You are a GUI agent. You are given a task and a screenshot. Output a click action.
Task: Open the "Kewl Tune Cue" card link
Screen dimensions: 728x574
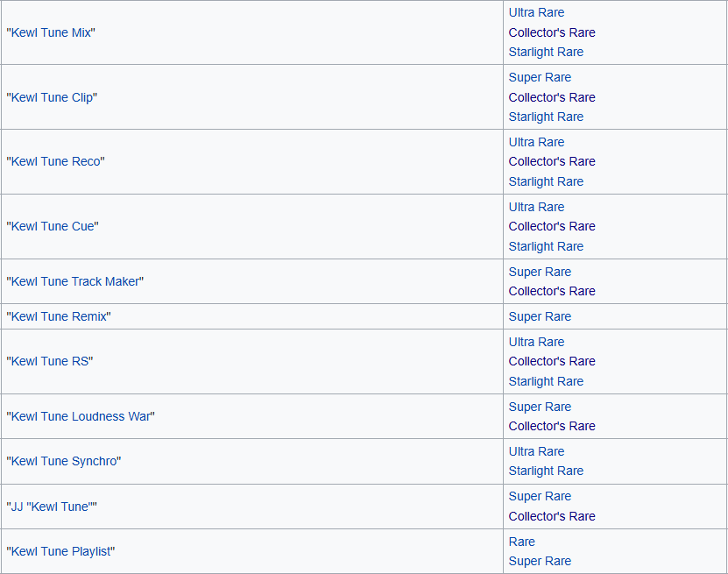[53, 226]
